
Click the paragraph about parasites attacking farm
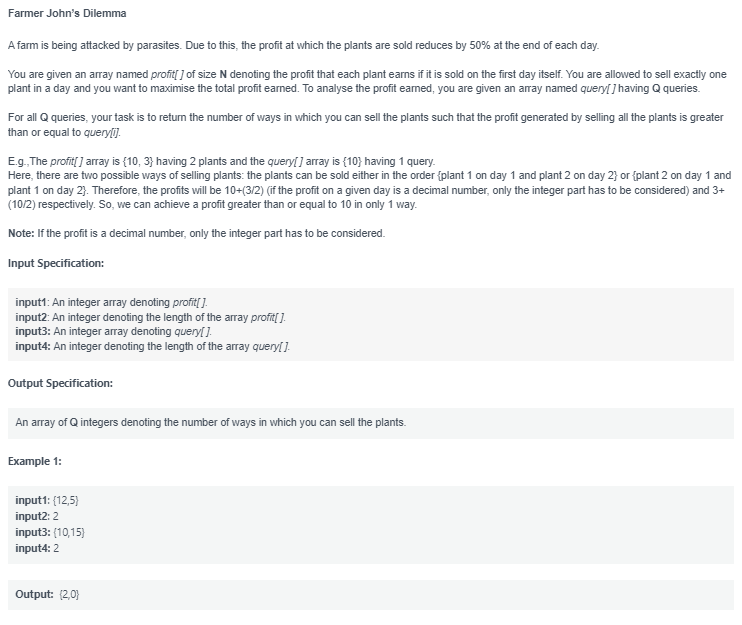coord(303,45)
